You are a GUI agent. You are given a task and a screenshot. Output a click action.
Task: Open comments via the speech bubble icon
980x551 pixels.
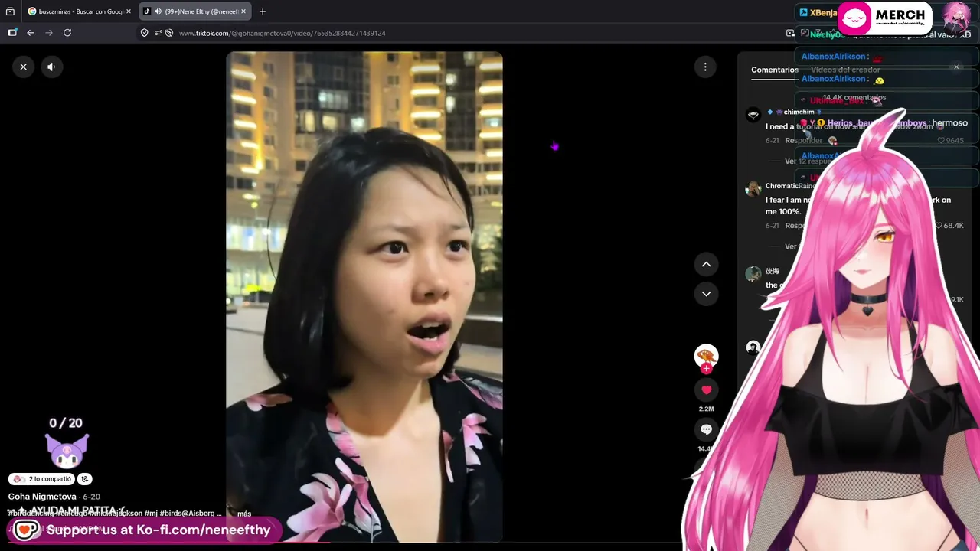pyautogui.click(x=706, y=429)
